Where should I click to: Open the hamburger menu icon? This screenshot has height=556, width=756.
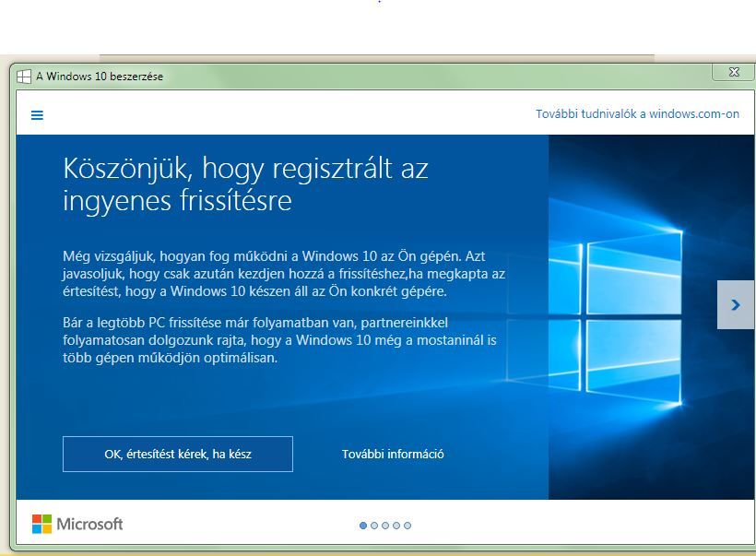coord(37,114)
